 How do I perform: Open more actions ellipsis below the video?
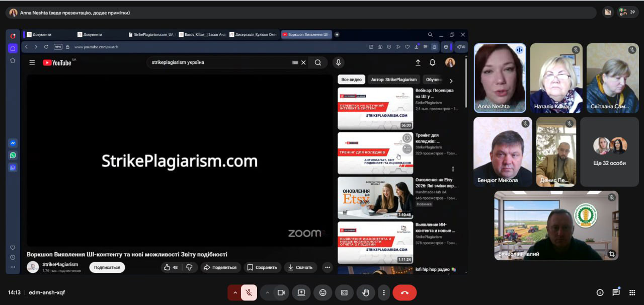pos(328,267)
